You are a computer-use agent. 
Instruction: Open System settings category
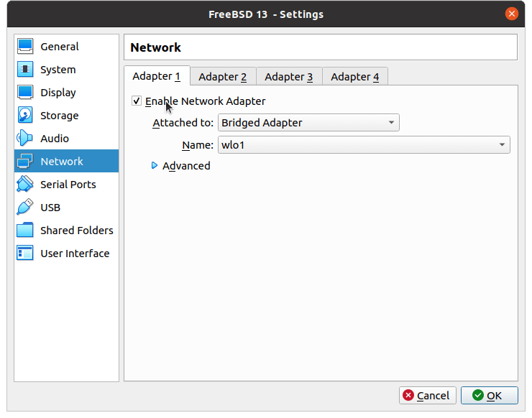(58, 70)
